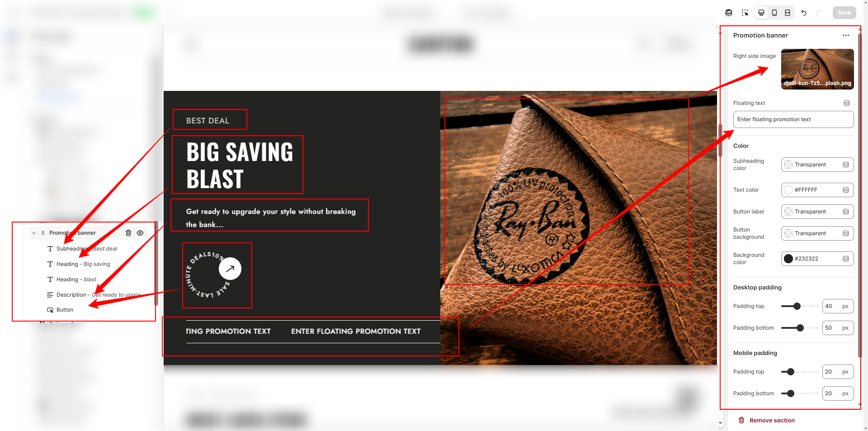Open the assistant avatar icon
The width and height of the screenshot is (868, 431).
(729, 13)
